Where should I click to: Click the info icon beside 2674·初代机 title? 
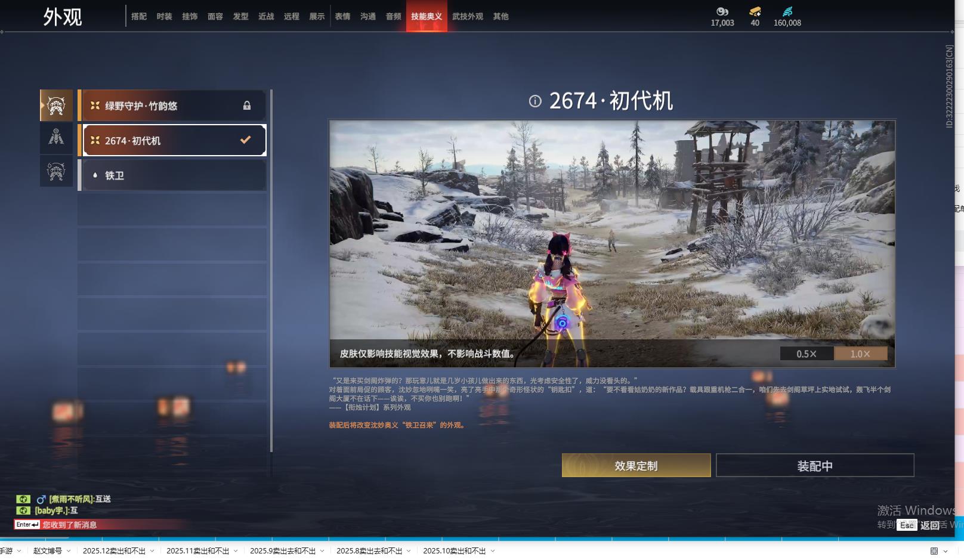tap(535, 101)
